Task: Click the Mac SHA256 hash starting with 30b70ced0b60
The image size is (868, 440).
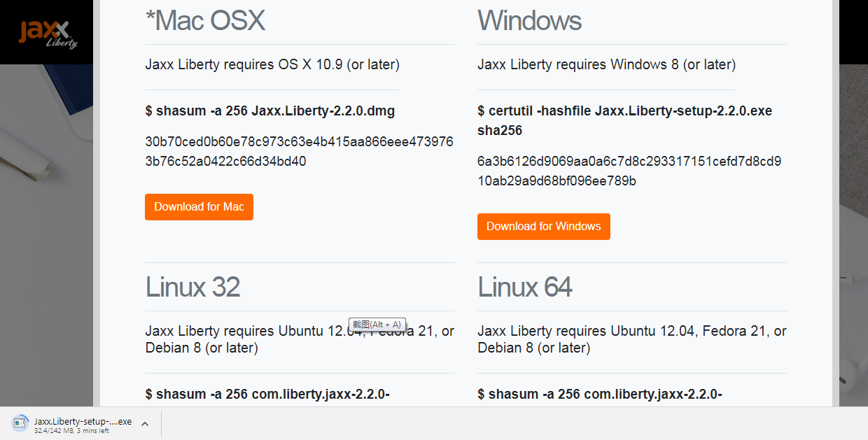Action: 300,152
